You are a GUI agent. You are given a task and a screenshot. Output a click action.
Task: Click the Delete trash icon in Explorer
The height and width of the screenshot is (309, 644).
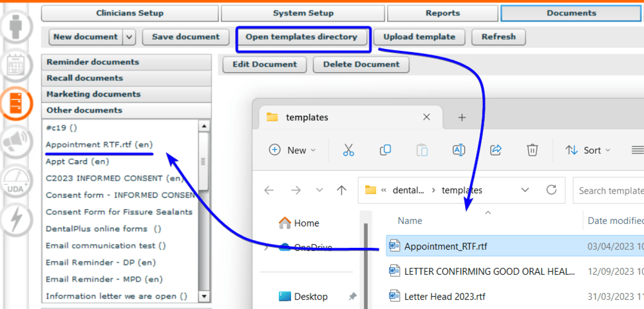532,150
